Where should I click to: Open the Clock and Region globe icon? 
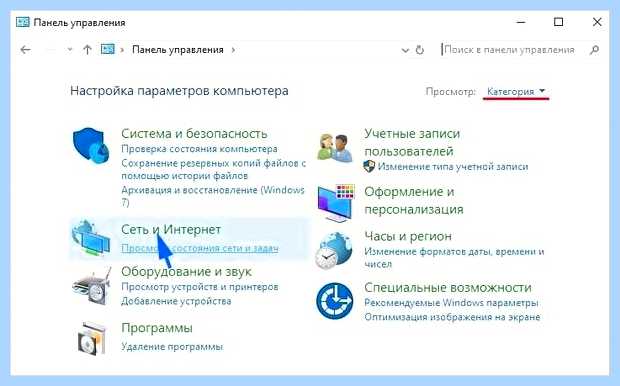pyautogui.click(x=334, y=251)
